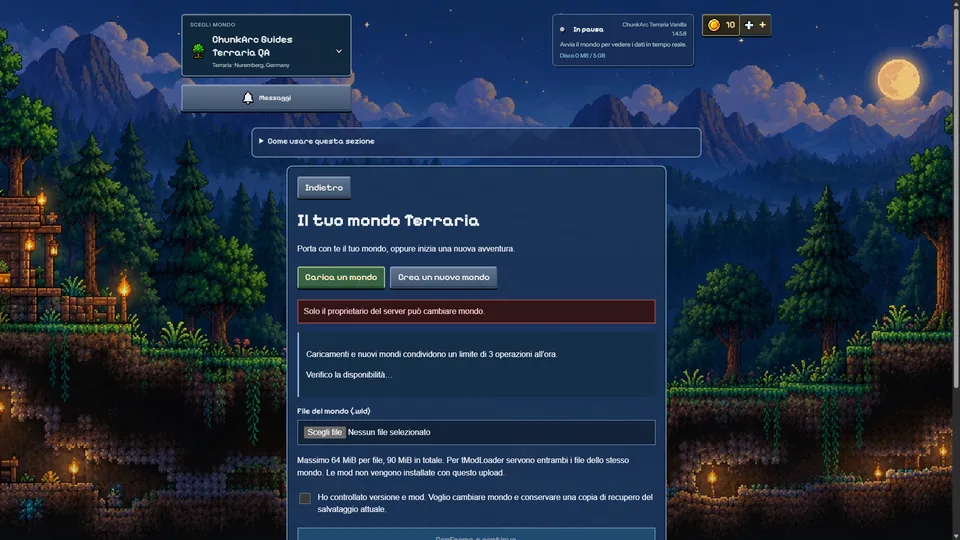Screen dimensions: 960x540
Task: Expand 'Come usare questa sezione' section
Action: tap(476, 141)
